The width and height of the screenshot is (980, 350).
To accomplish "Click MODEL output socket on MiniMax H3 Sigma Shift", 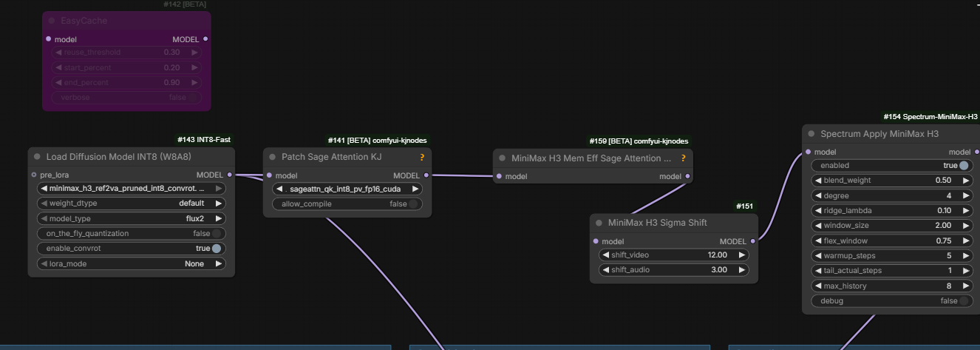I will (x=752, y=241).
